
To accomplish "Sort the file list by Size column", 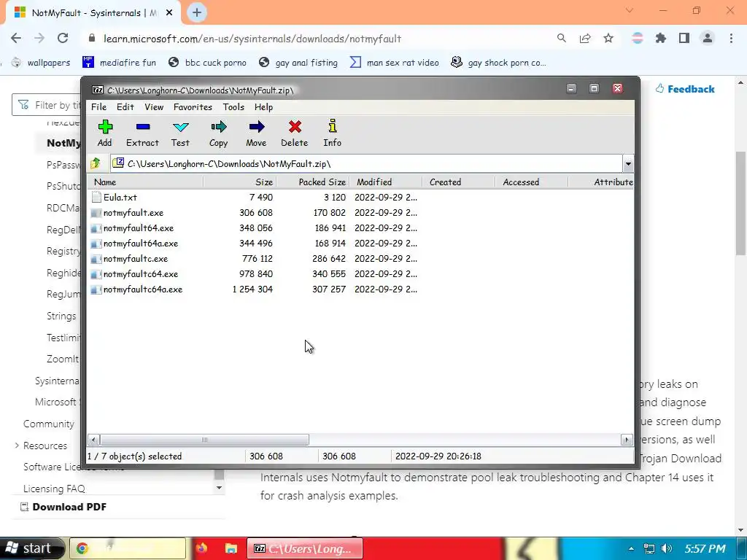I will click(239, 182).
